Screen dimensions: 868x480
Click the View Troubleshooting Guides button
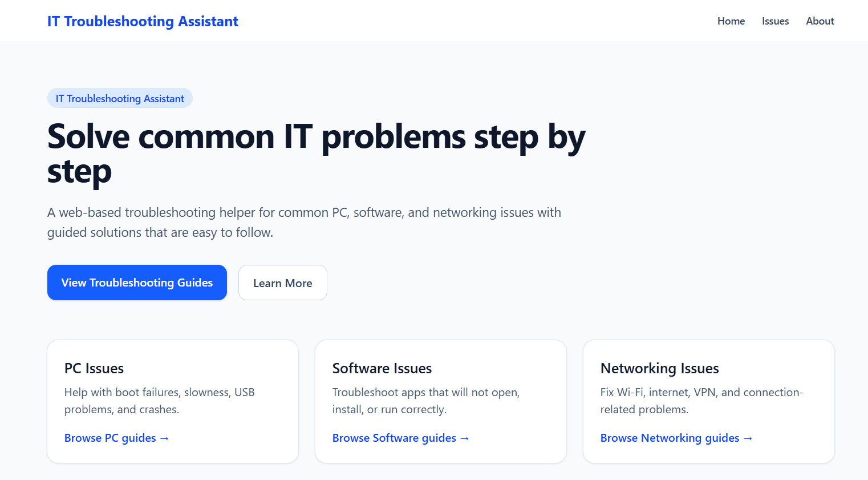137,283
